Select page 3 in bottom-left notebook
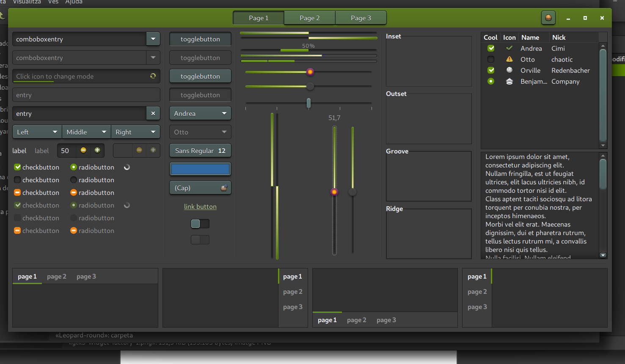This screenshot has width=625, height=364. [x=86, y=276]
